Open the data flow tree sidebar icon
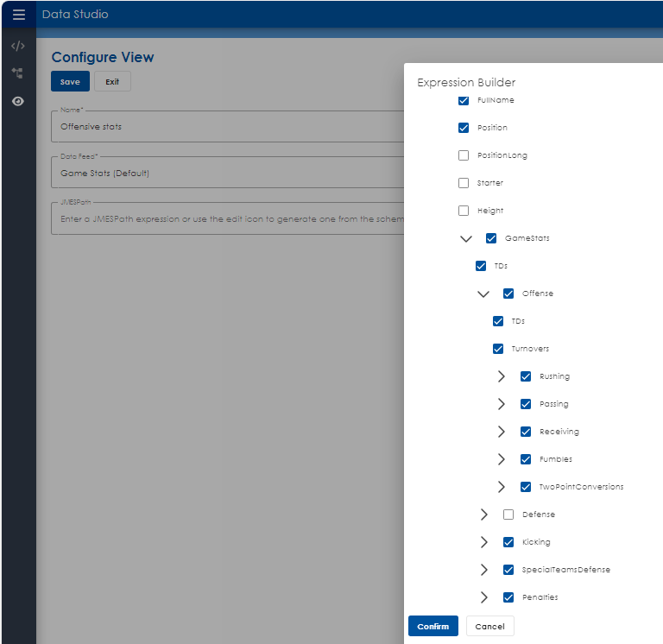663x644 pixels. pyautogui.click(x=18, y=73)
